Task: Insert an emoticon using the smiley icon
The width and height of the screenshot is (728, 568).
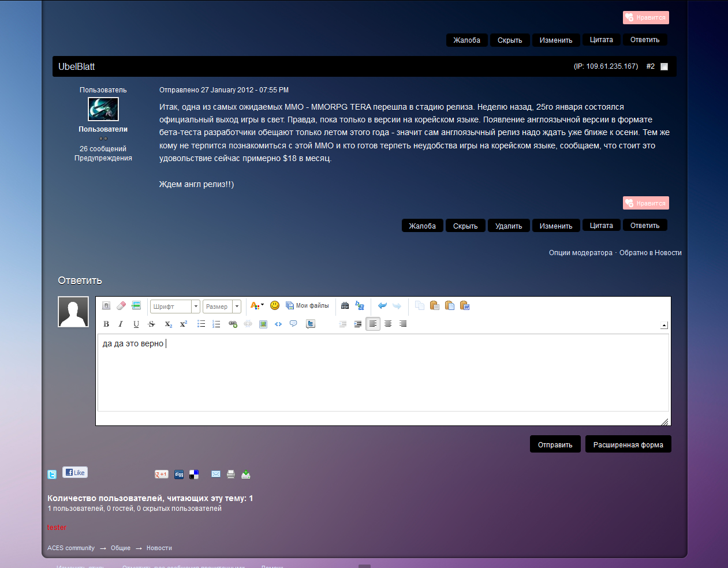Action: tap(275, 305)
